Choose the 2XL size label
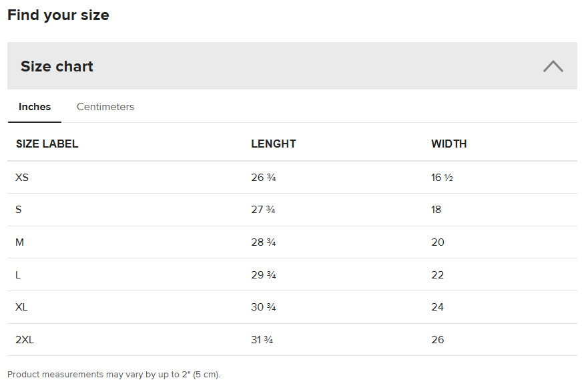Image resolution: width=588 pixels, height=392 pixels. point(25,340)
